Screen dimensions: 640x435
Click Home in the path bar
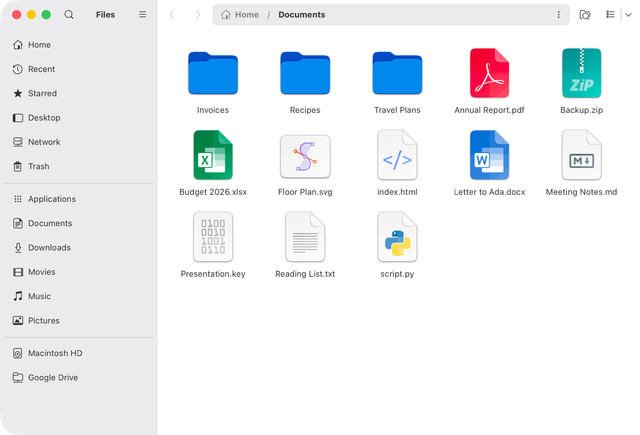(x=240, y=15)
